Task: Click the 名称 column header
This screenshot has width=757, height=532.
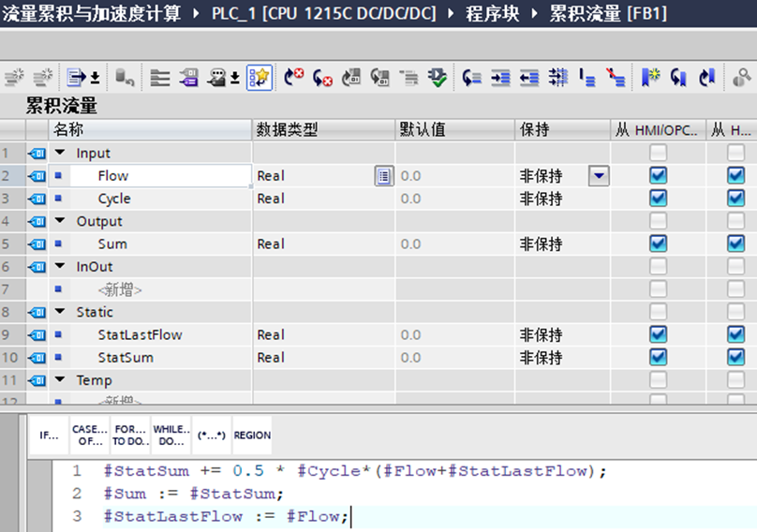Action: tap(150, 129)
